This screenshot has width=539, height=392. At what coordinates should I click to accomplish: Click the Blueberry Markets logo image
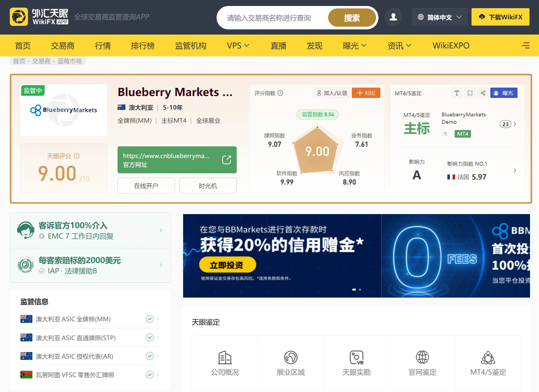(x=64, y=110)
